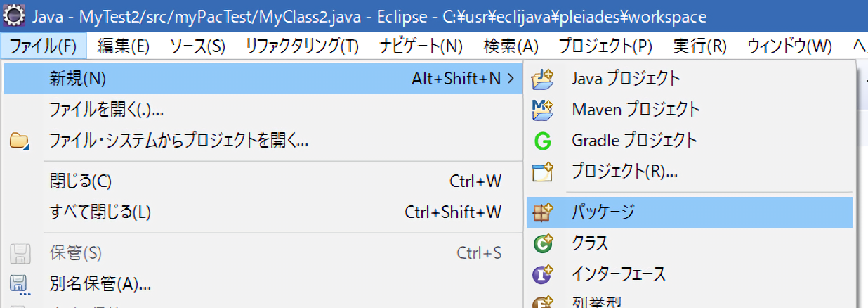
Task: Expand the 新規(N) submenu arrow
Action: pyautogui.click(x=510, y=79)
